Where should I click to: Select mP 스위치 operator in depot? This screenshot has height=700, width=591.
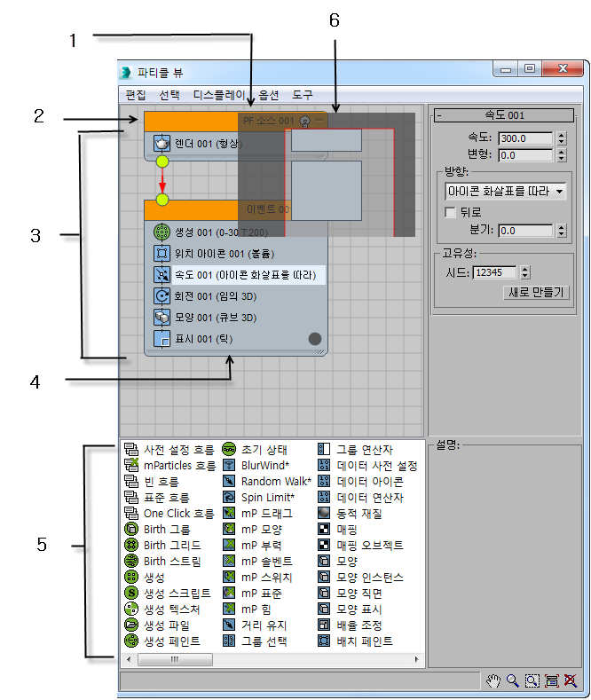257,578
